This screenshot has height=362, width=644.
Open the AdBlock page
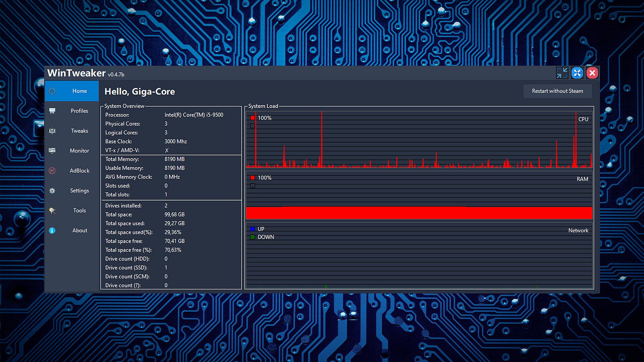[x=79, y=171]
